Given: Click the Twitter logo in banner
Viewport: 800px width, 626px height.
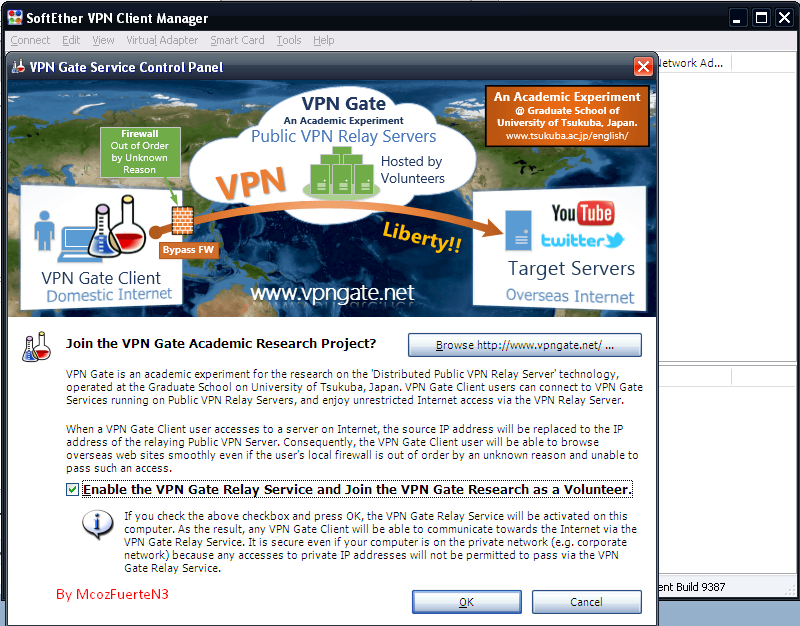Looking at the screenshot, I should point(582,240).
